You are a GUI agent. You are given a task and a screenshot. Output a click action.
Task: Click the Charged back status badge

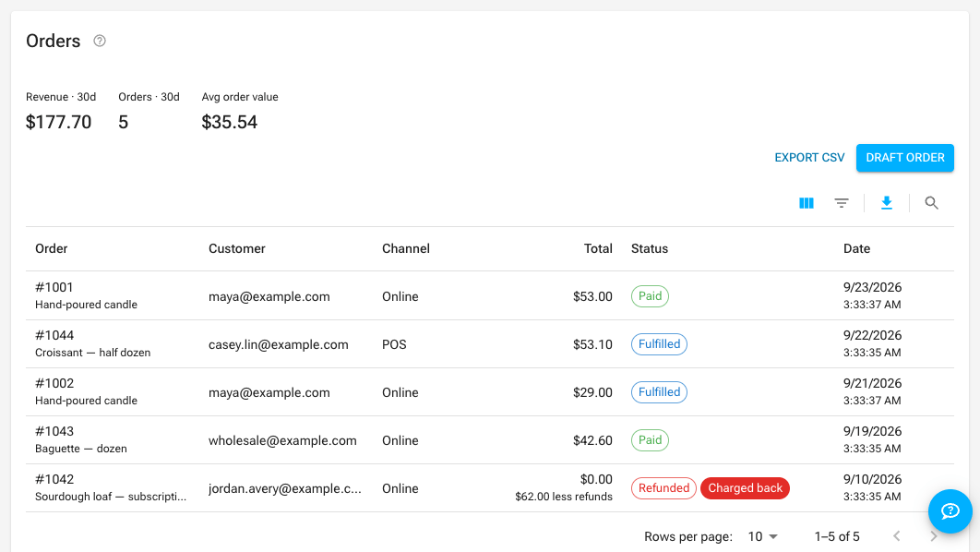[745, 488]
